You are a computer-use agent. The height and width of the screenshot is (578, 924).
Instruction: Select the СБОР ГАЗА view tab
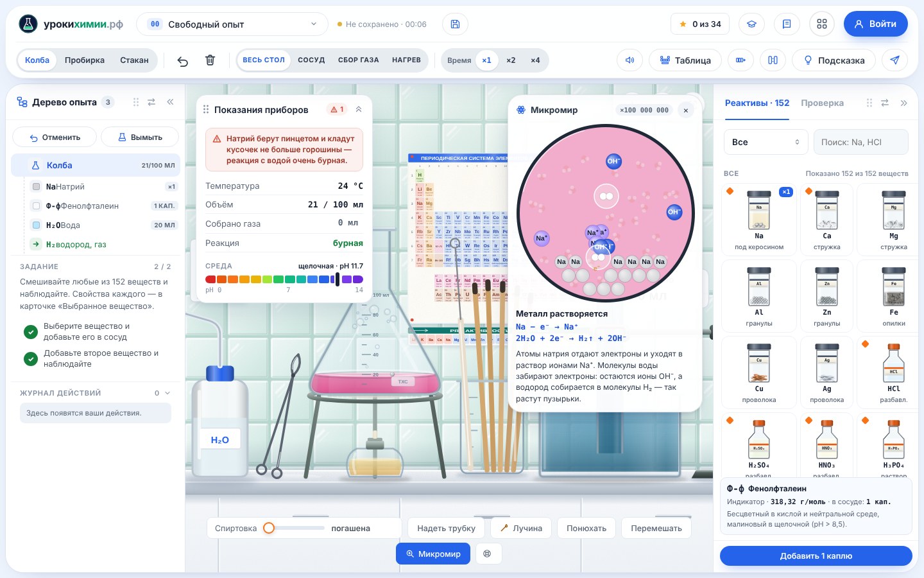358,60
